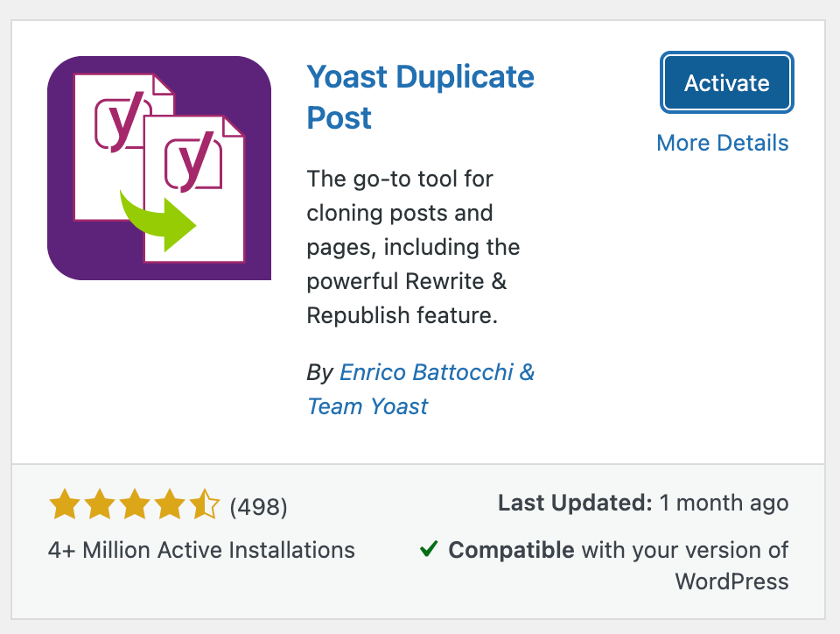Click the star rating control
Screen dimensions: 840x634
pyautogui.click(x=135, y=503)
